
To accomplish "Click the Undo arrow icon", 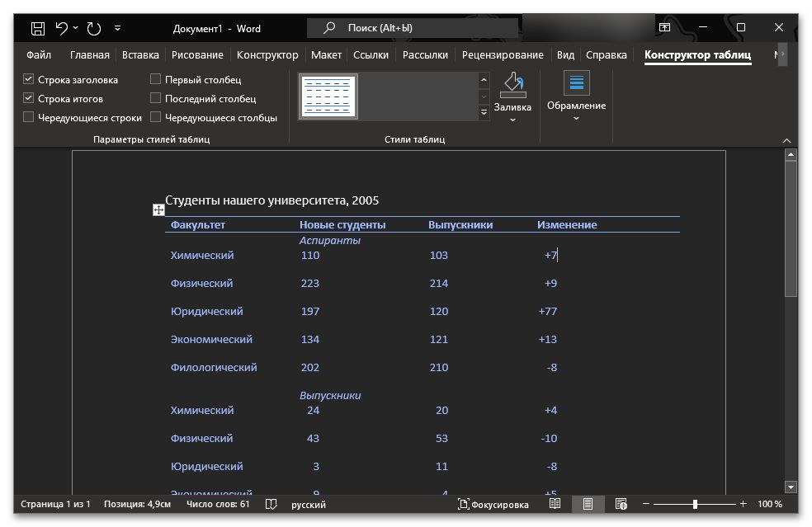I will 62,28.
